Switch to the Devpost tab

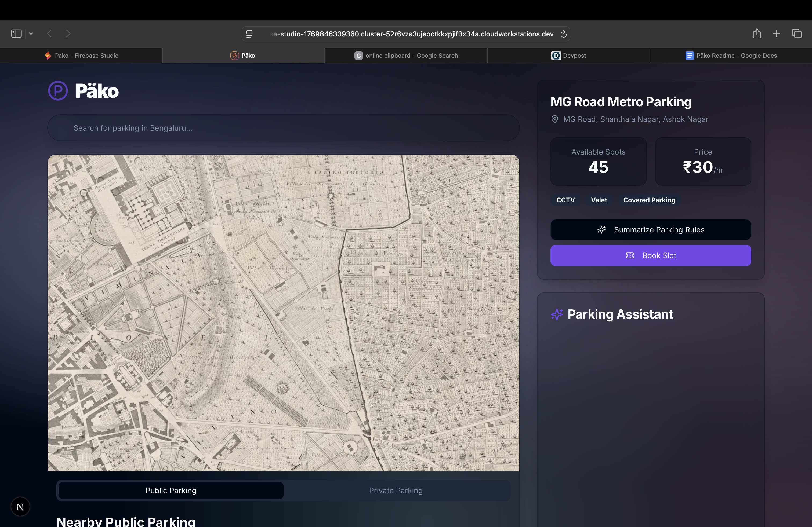point(568,56)
